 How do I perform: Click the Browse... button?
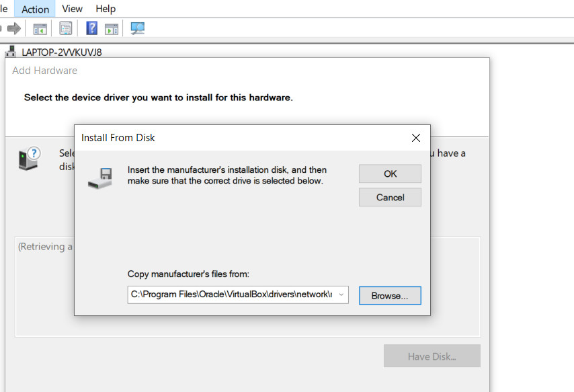coord(390,296)
